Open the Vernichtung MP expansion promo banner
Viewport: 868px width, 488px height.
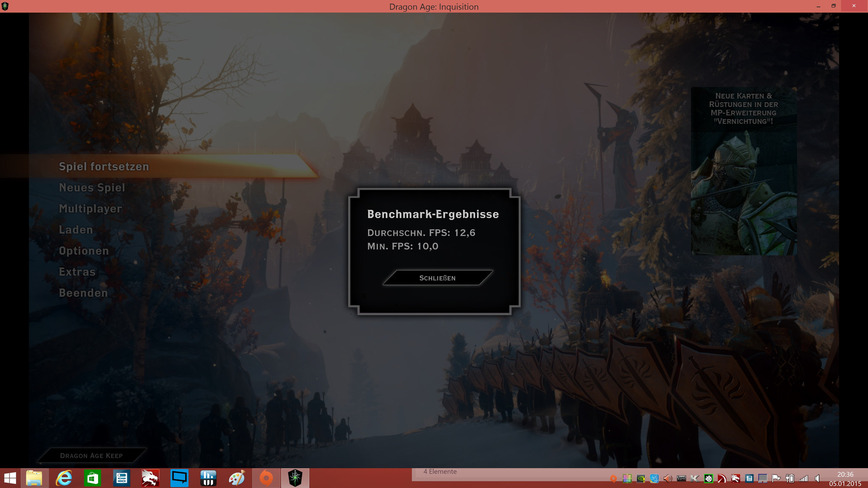coord(744,172)
